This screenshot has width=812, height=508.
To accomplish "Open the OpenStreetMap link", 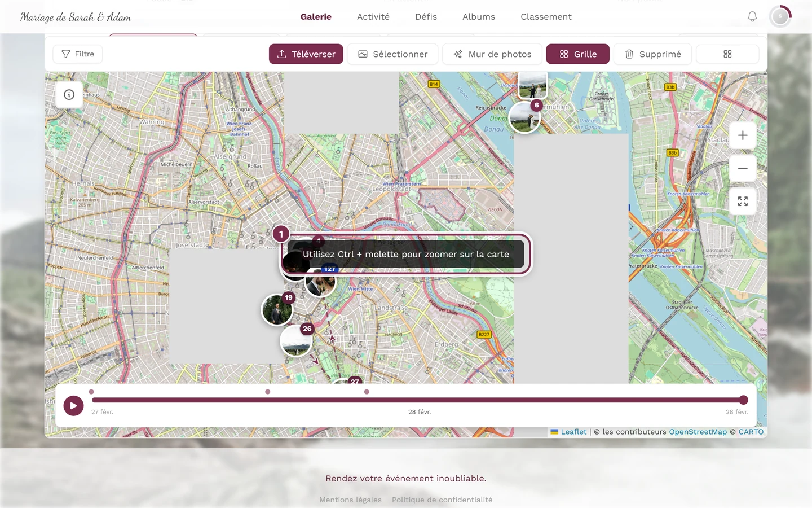I will click(x=698, y=432).
